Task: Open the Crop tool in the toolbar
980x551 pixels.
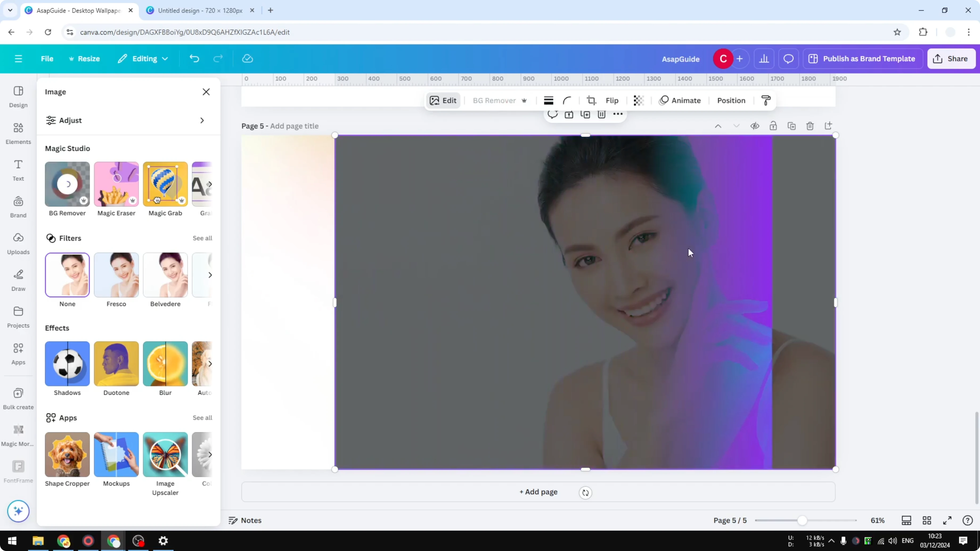Action: click(x=591, y=100)
